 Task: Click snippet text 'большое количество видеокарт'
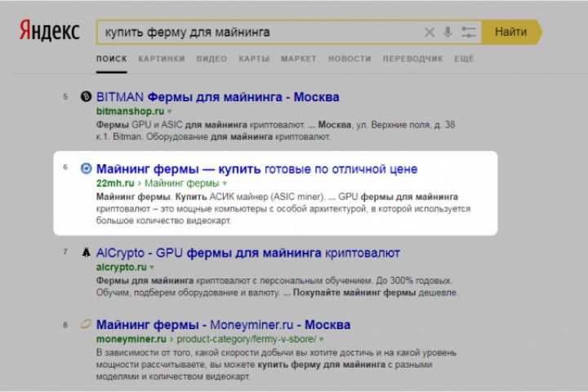[x=163, y=220]
